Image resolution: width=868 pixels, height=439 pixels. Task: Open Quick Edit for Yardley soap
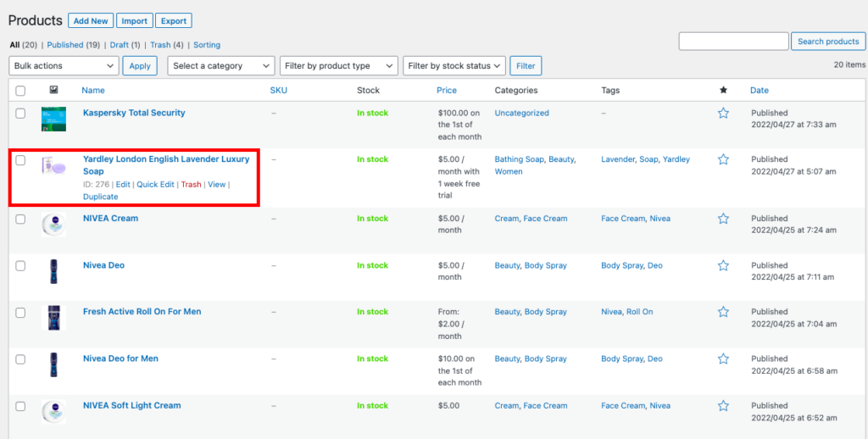pyautogui.click(x=156, y=185)
